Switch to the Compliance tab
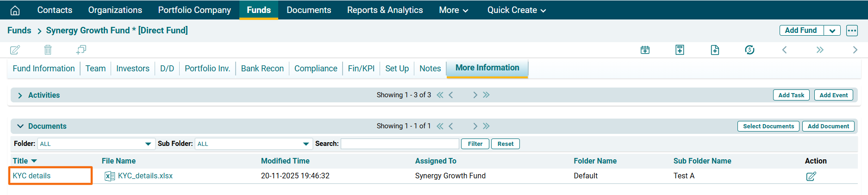Viewport: 868px width, 195px height. pos(316,69)
